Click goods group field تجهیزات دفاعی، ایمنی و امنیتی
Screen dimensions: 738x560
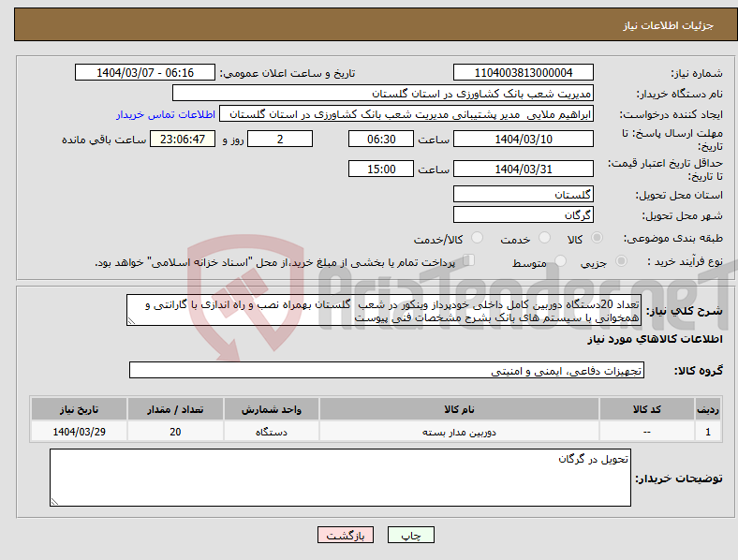tap(387, 370)
